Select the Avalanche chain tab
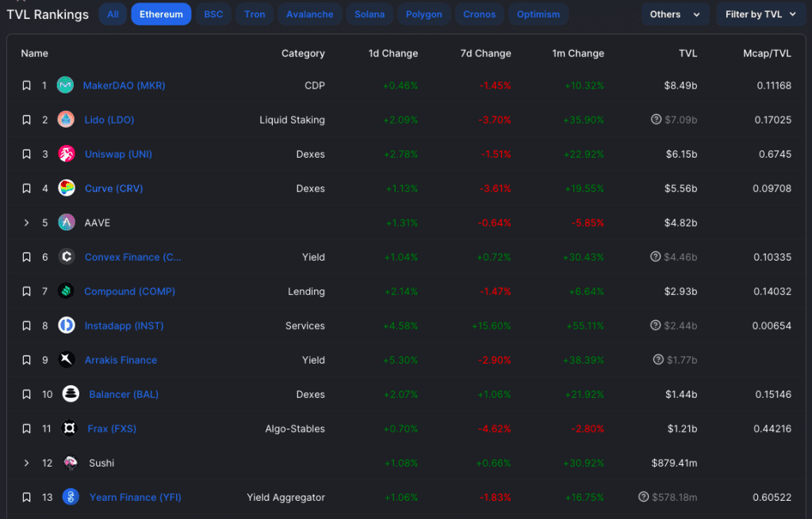812x519 pixels. (310, 14)
